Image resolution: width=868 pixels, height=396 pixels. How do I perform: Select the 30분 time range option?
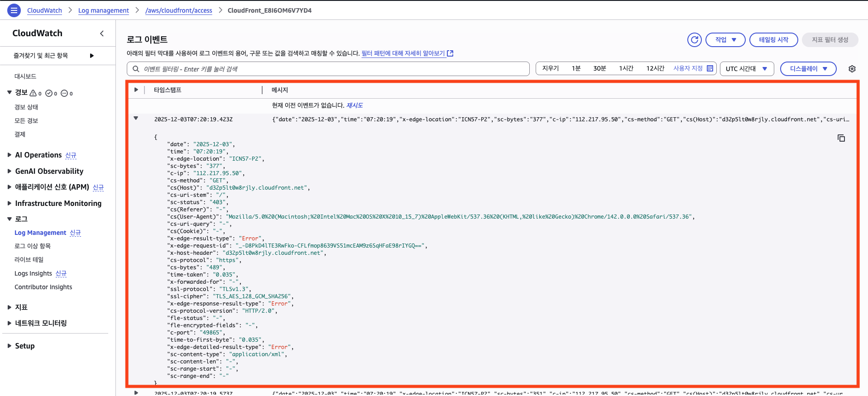[599, 68]
